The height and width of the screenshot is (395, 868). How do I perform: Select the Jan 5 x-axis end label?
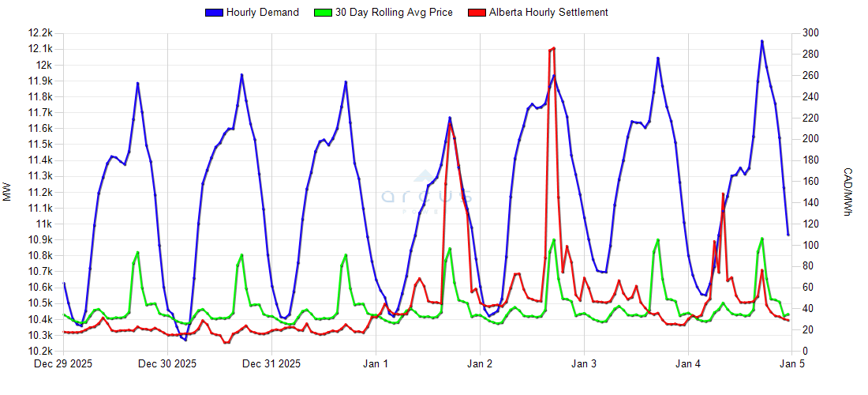[791, 364]
